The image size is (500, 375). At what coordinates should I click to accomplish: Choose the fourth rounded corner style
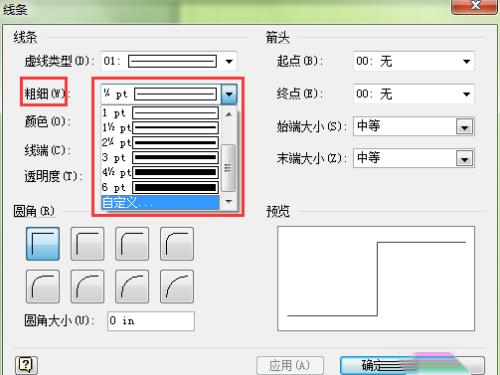click(x=177, y=244)
